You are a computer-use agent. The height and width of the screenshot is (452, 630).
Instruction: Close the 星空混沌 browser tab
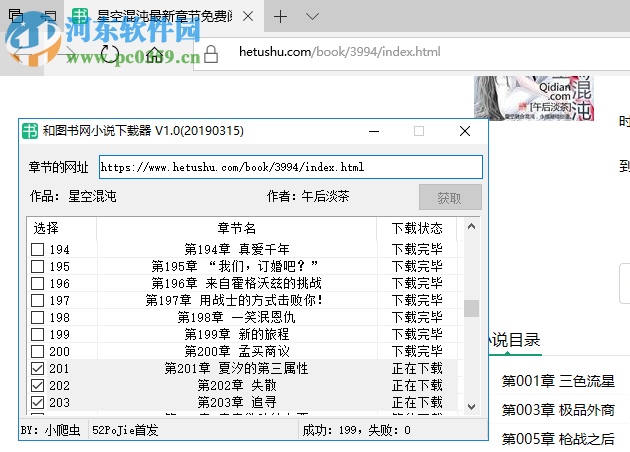248,16
